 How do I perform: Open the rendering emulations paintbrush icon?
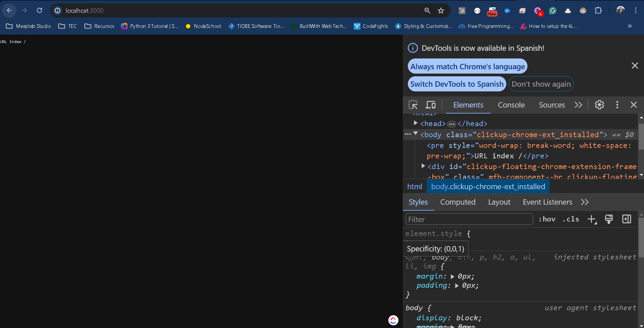tap(609, 219)
